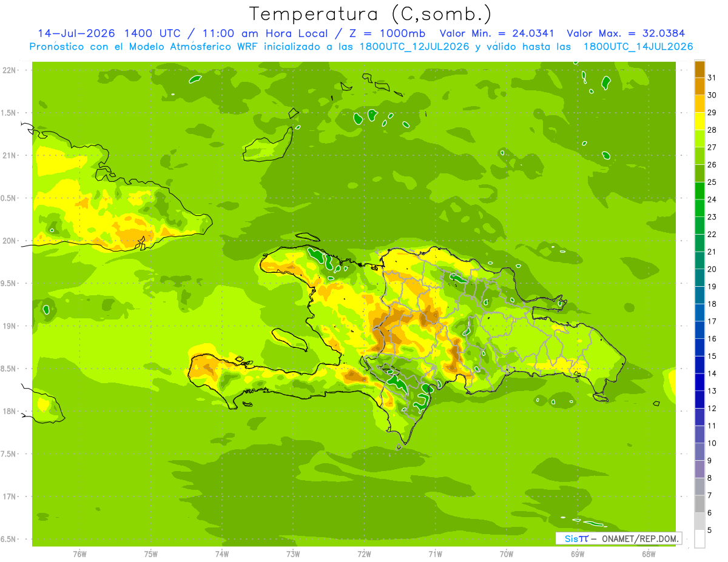Click the '72W' longitude axis label
Screen dimensions: 728x562
[365, 554]
